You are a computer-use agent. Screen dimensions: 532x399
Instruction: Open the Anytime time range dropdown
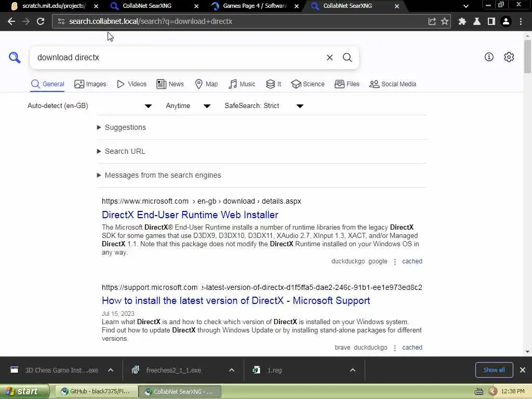click(188, 106)
